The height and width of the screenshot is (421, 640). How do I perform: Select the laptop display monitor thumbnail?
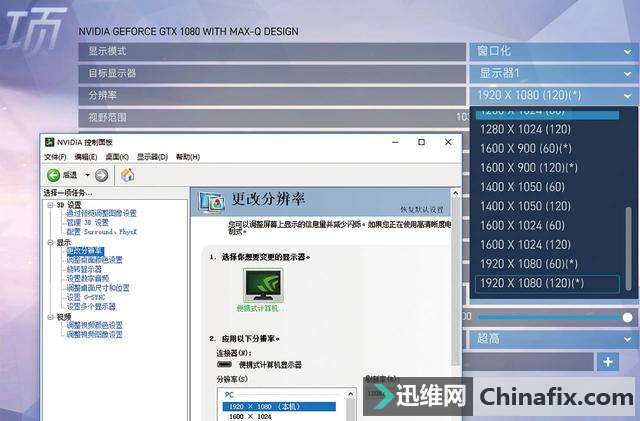(x=263, y=285)
